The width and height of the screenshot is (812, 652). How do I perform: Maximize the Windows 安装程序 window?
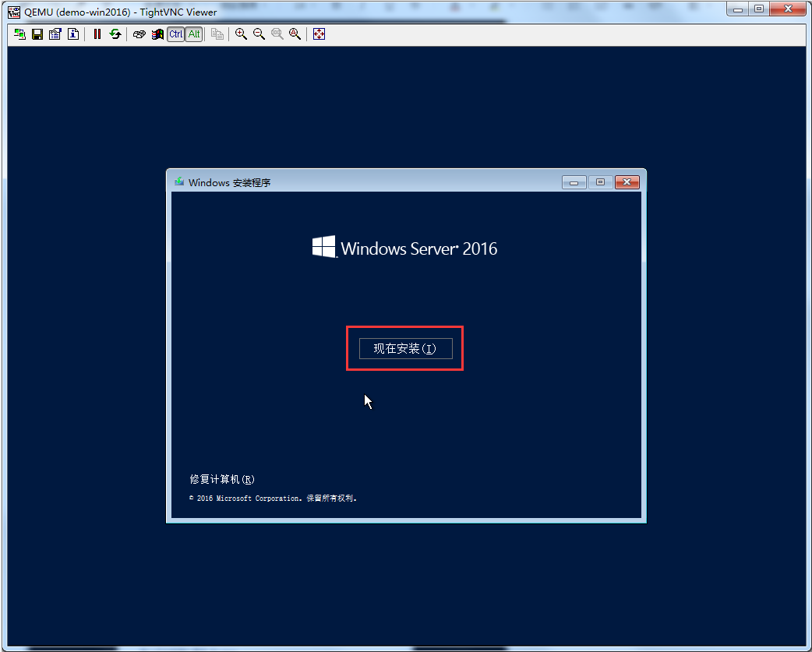[x=600, y=182]
